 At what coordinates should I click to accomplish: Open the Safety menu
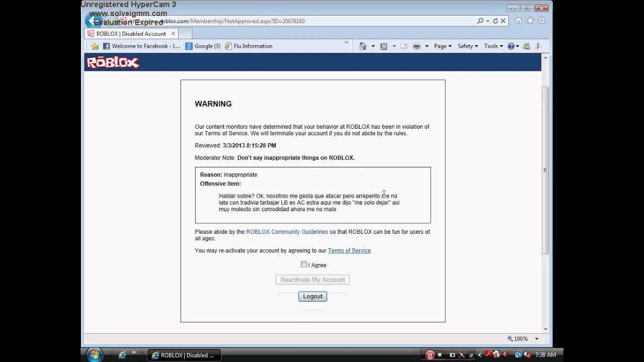click(467, 46)
